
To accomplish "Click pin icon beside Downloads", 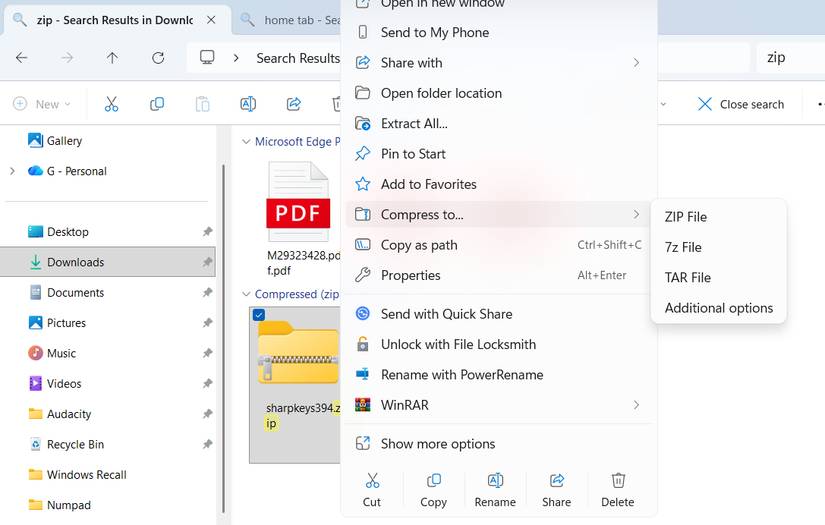I will [207, 262].
